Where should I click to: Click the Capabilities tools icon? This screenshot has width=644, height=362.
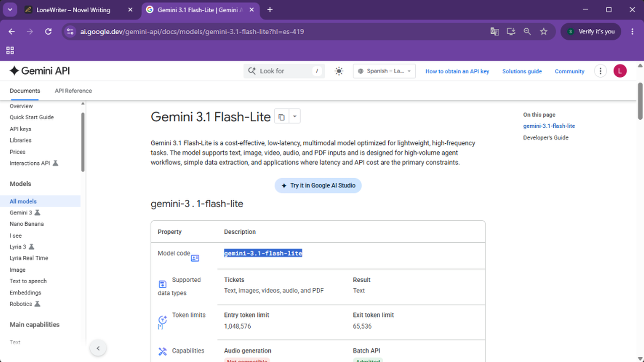[162, 351]
